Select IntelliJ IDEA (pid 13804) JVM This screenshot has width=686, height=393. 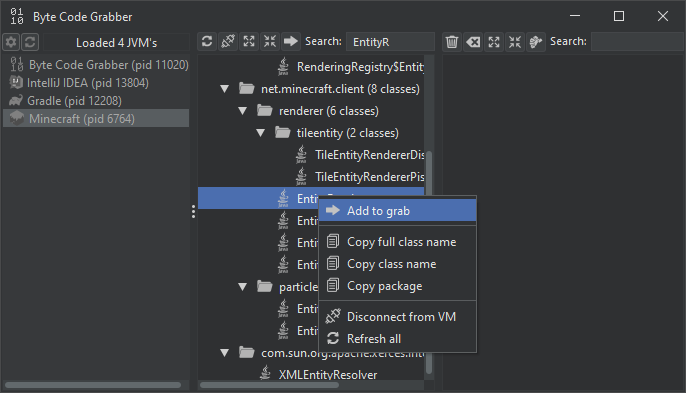tap(96, 83)
